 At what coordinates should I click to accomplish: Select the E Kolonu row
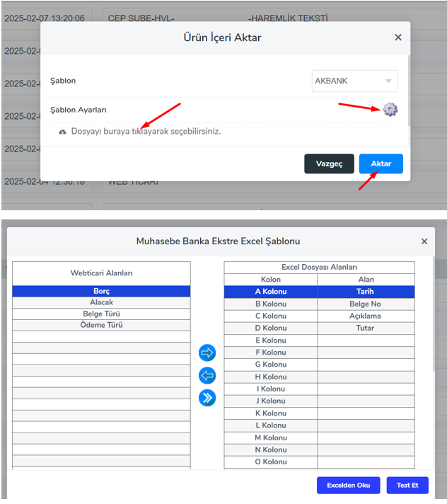[271, 340]
